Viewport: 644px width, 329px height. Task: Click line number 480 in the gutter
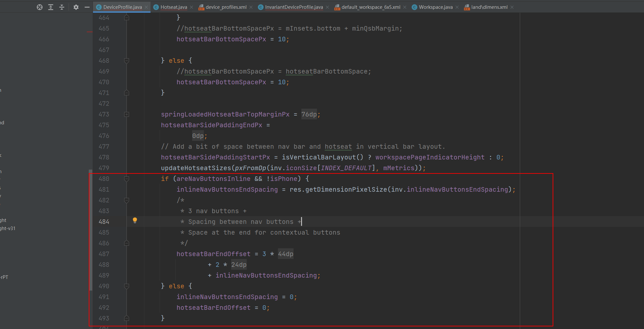[104, 179]
